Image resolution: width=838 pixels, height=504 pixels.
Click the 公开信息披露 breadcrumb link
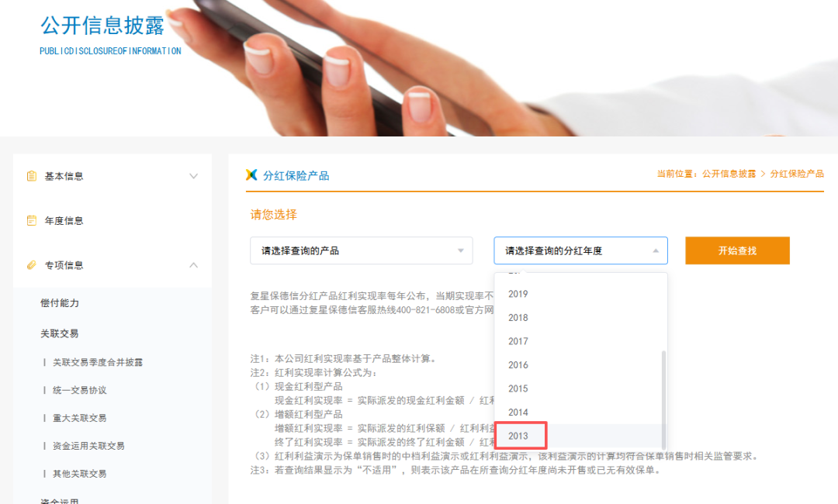(729, 174)
